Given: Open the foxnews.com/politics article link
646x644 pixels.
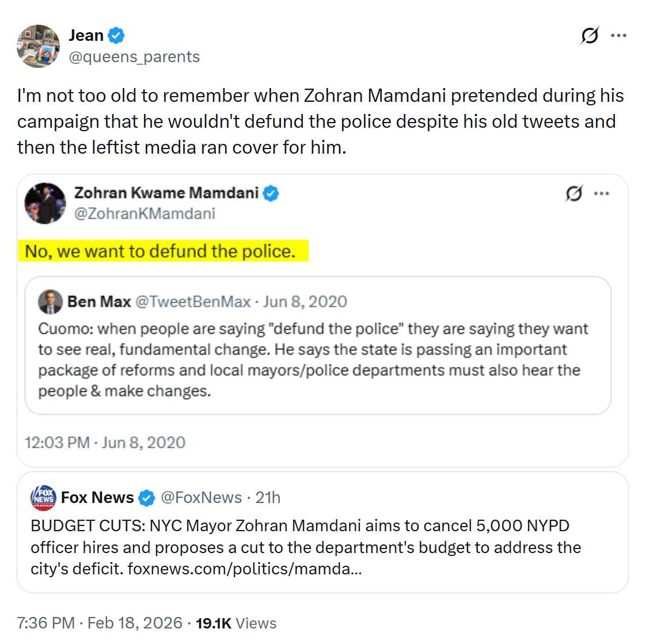Looking at the screenshot, I should click(244, 569).
